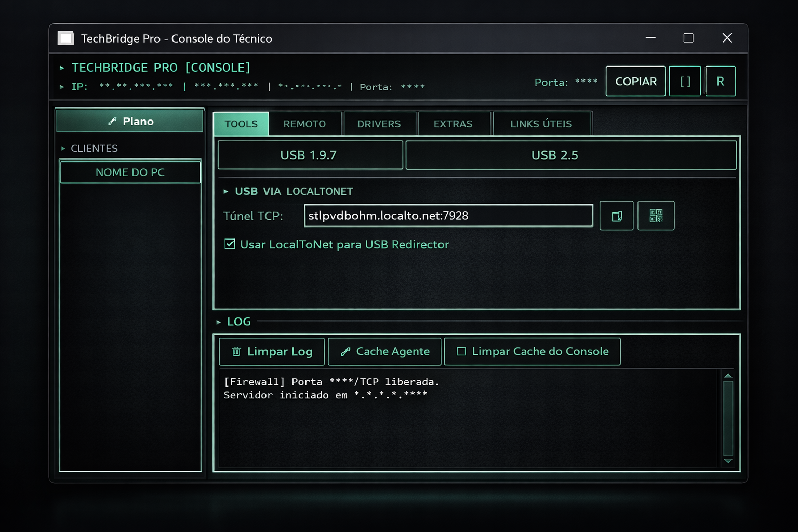798x532 pixels.
Task: Toggle the USB VIA LOCALTONET section arrow
Action: 226,192
